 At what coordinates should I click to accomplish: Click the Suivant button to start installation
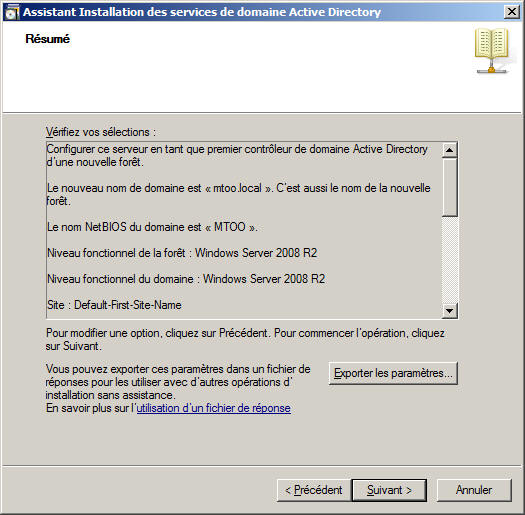click(389, 490)
